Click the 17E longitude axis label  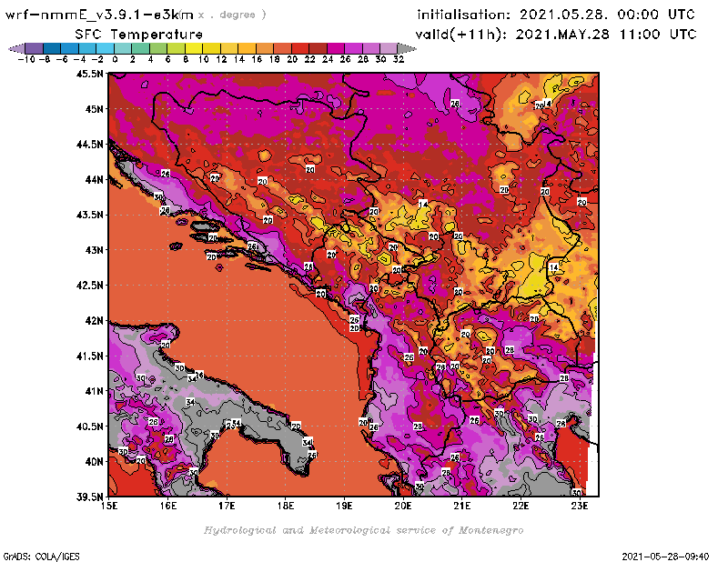click(227, 506)
